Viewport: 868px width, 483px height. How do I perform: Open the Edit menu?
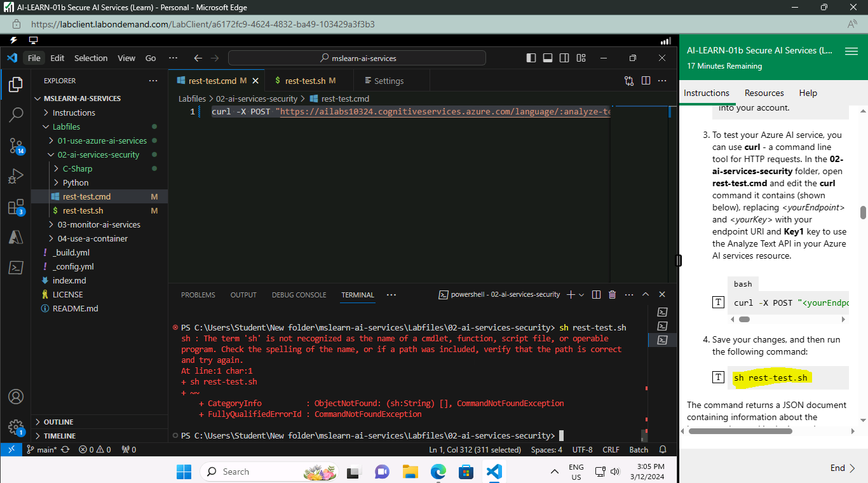coord(57,58)
